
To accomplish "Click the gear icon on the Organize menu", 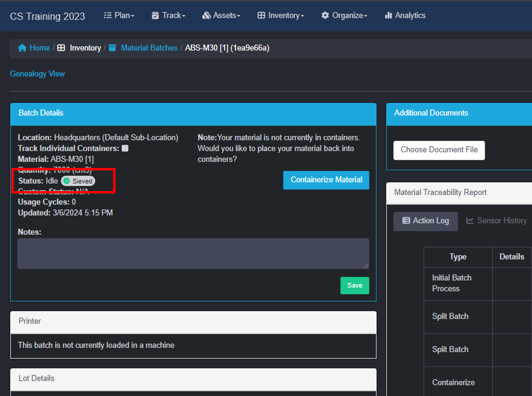I will pos(325,15).
